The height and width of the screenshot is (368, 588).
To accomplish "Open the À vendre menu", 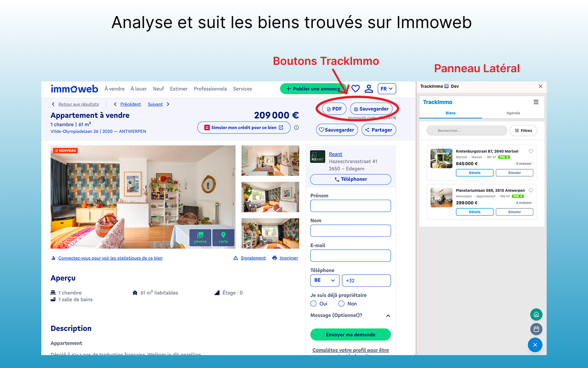I will click(114, 89).
